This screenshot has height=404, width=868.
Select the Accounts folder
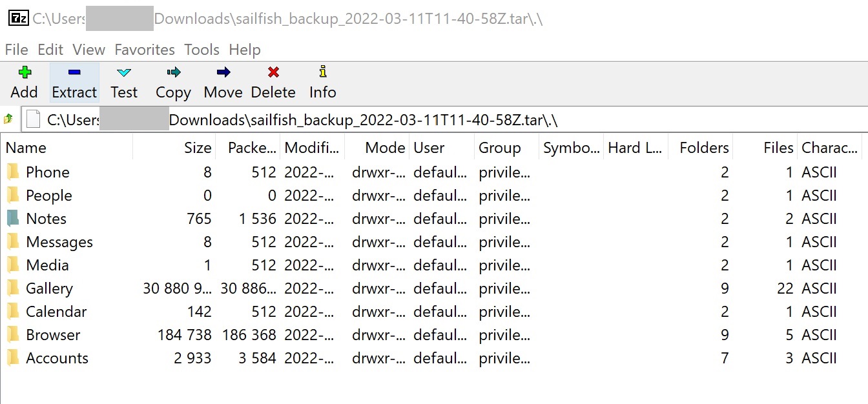pyautogui.click(x=57, y=358)
